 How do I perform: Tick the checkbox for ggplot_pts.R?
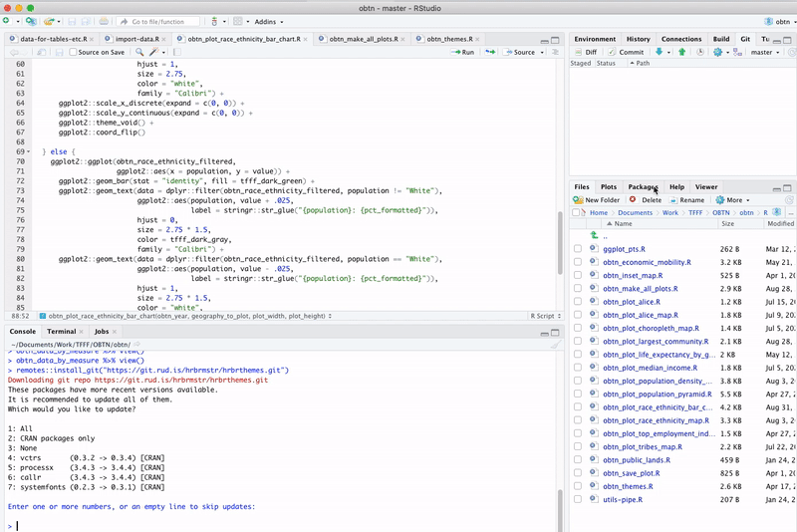[578, 248]
